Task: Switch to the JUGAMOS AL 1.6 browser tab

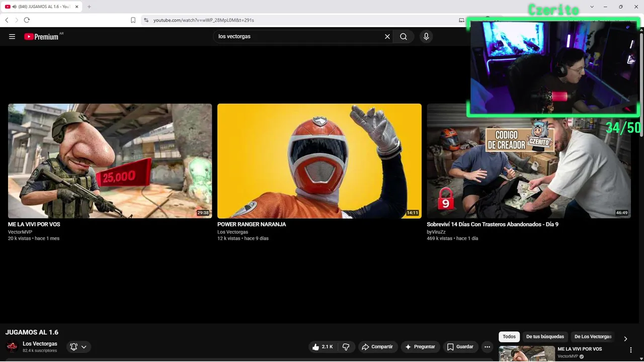Action: tap(41, 7)
